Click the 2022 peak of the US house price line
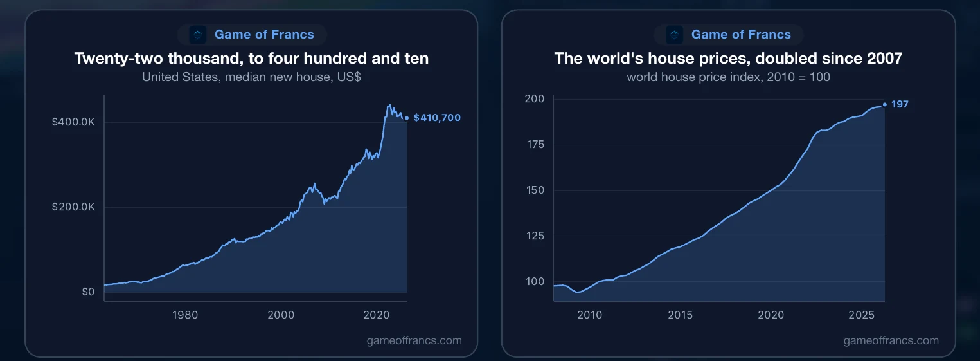This screenshot has height=361, width=980. [x=389, y=105]
